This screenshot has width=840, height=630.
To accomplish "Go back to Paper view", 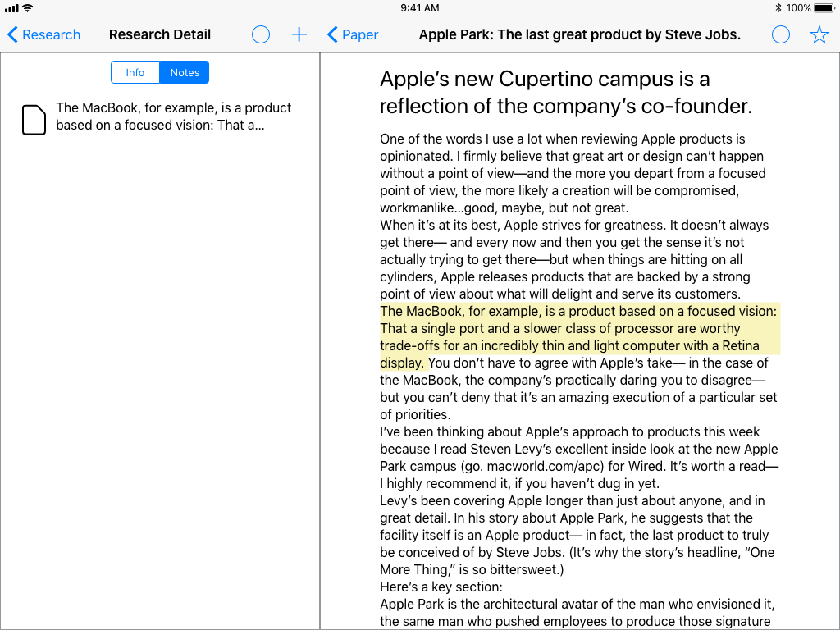I will point(353,34).
